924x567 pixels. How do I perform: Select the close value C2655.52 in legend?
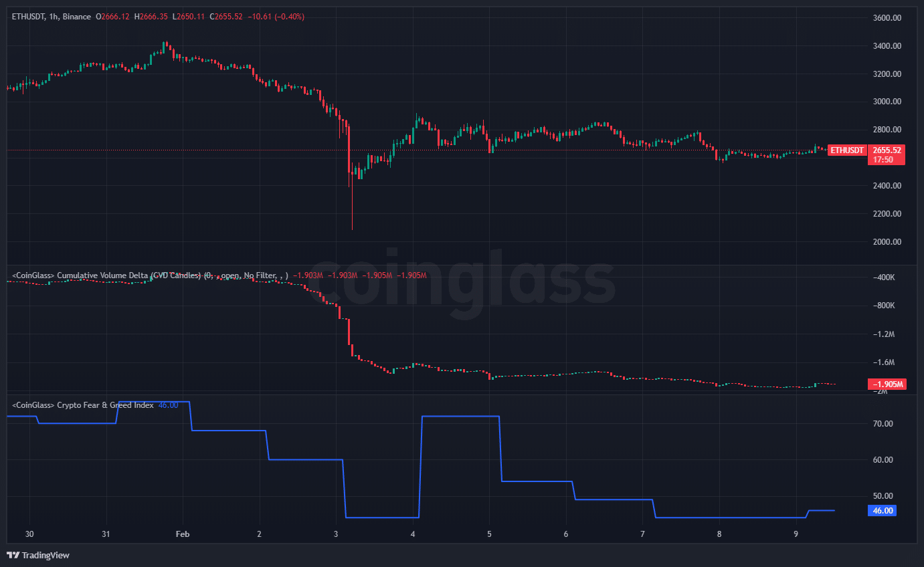pos(226,17)
